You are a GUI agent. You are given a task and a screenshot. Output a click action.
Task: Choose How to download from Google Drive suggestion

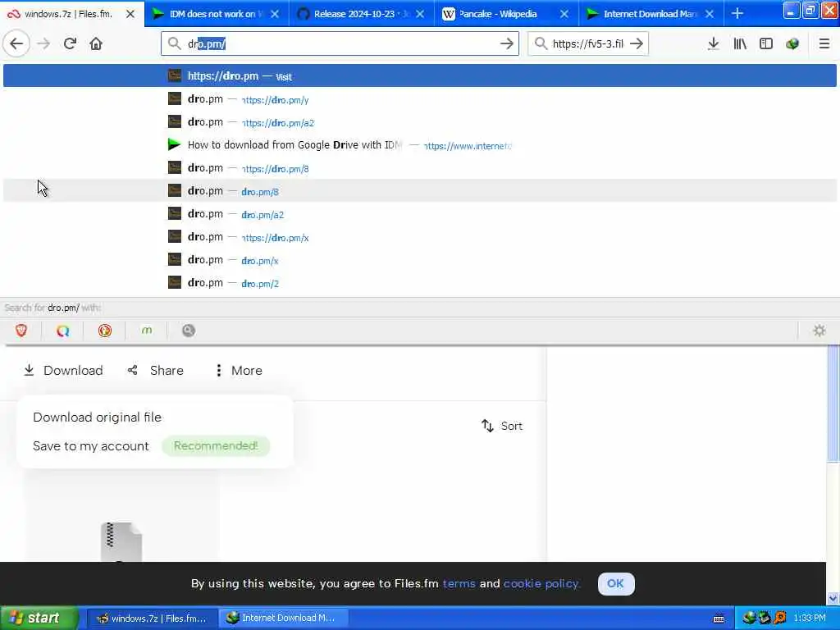point(419,145)
